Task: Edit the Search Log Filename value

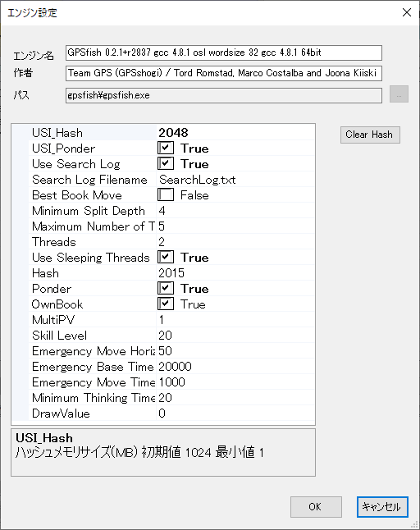Action: tap(235, 179)
